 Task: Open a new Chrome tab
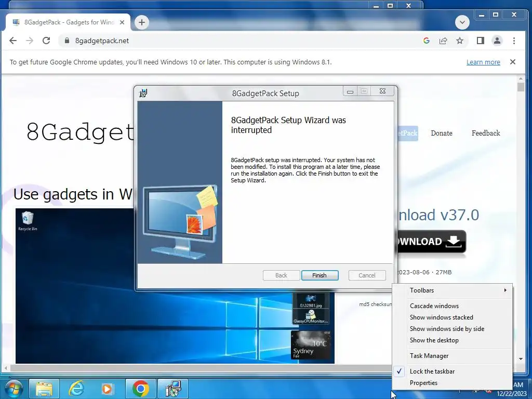[142, 22]
